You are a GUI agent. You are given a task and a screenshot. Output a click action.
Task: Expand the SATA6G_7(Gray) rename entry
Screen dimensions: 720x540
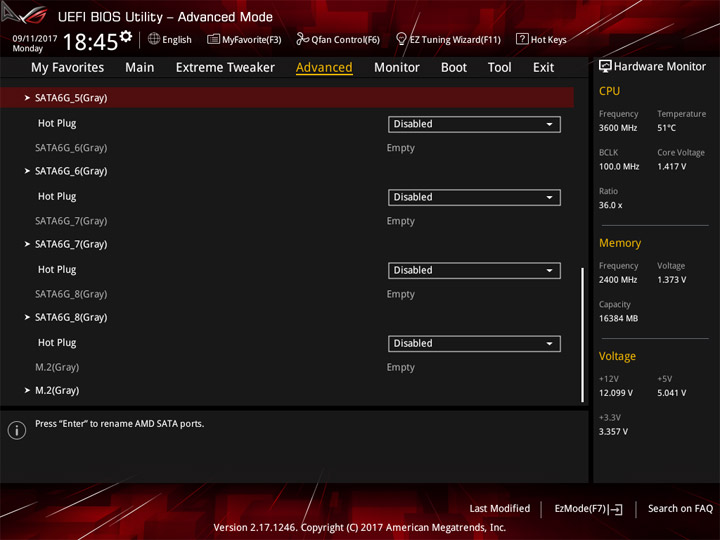point(71,244)
